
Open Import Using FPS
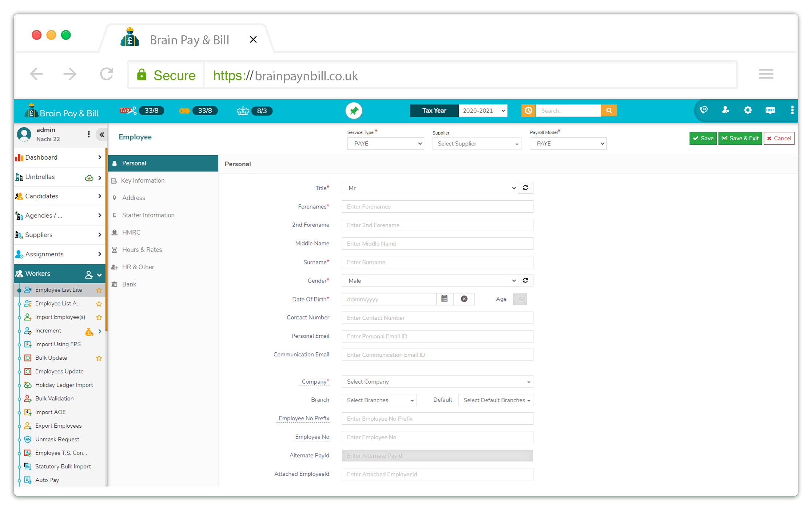click(x=58, y=344)
